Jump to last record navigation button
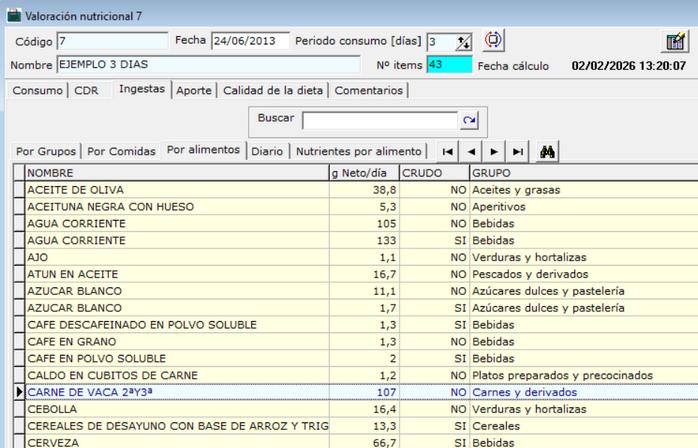Image resolution: width=698 pixels, height=448 pixels. coord(517,151)
